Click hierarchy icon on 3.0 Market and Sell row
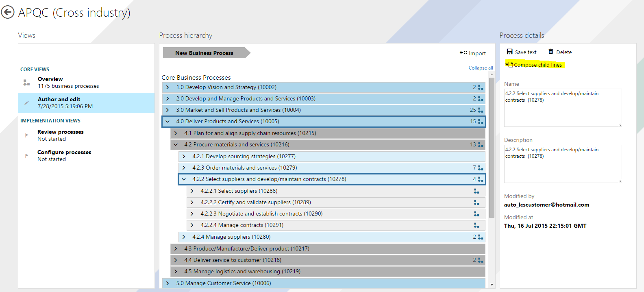Screen dimensions: 644x292 [x=481, y=110]
